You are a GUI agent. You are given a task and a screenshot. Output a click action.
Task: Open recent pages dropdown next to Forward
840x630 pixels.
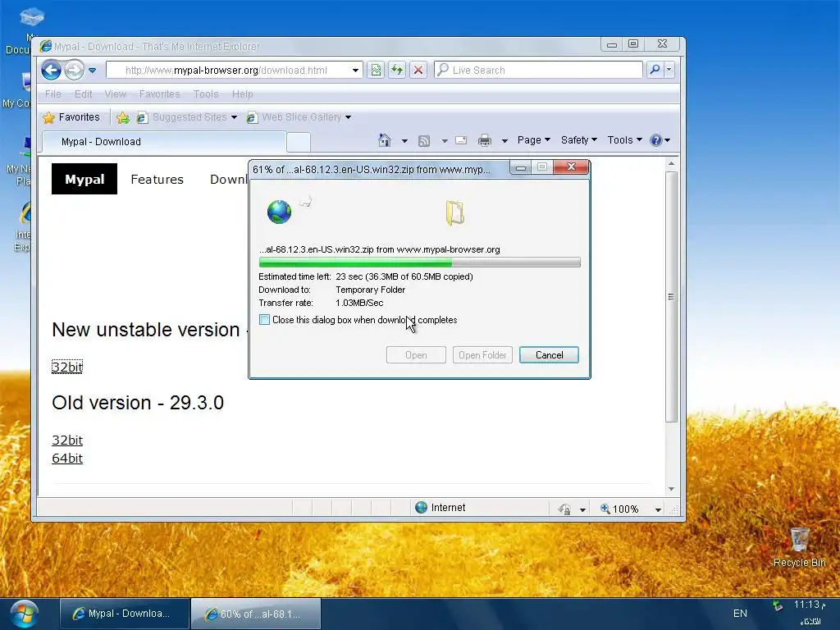tap(92, 71)
